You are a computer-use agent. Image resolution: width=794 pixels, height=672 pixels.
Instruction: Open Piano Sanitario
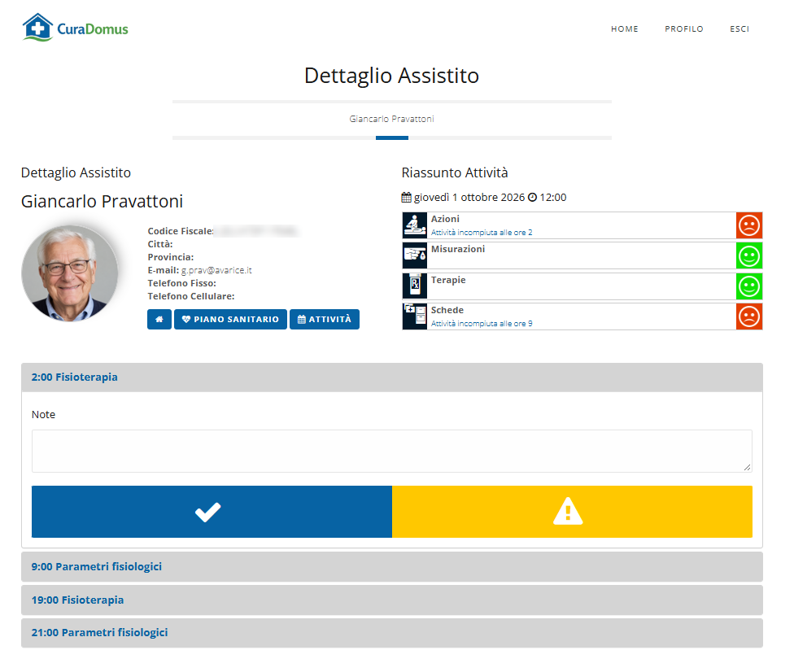(x=230, y=320)
